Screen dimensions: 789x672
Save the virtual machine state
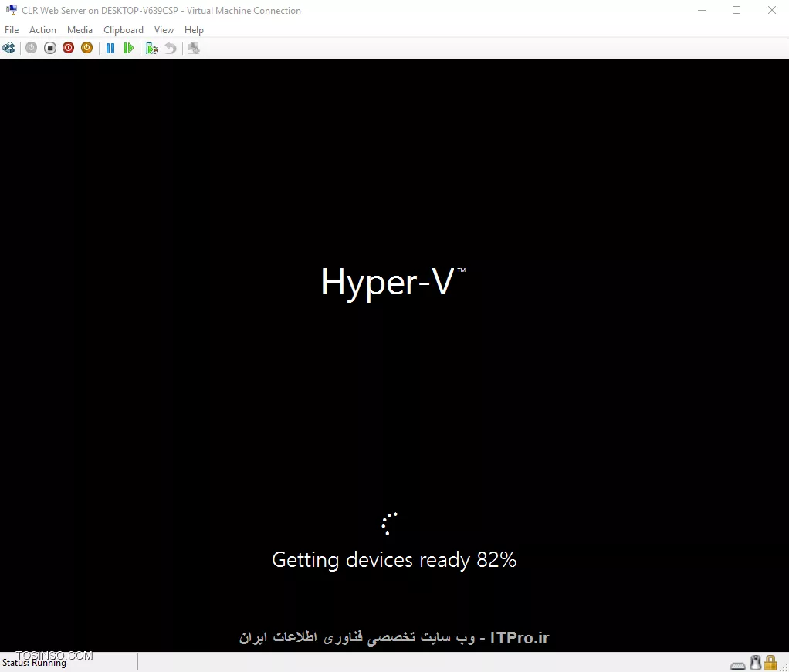(x=86, y=48)
